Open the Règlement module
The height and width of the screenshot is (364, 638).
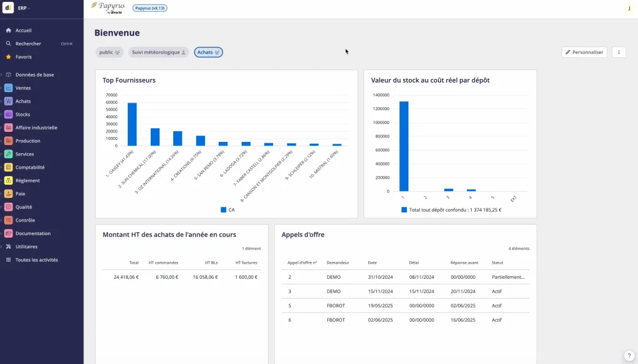click(x=26, y=180)
